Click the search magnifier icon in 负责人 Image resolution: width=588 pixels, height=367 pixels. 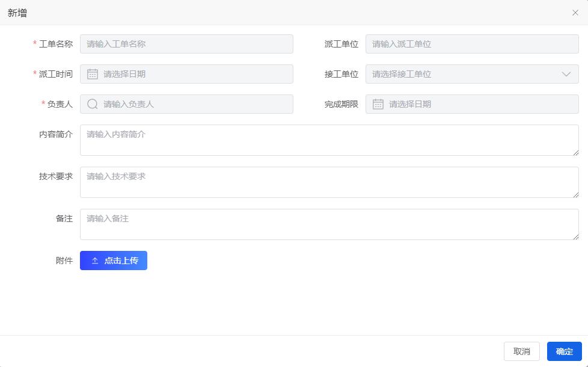pyautogui.click(x=92, y=104)
